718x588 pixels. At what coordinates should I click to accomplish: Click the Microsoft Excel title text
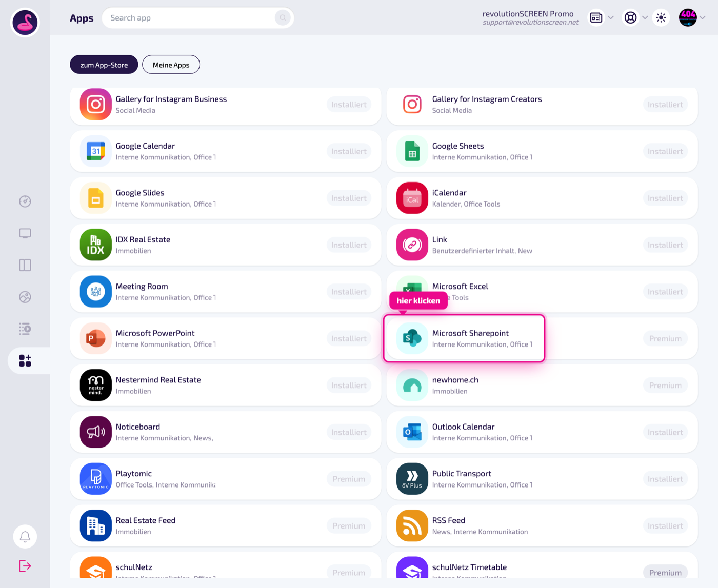pyautogui.click(x=460, y=286)
